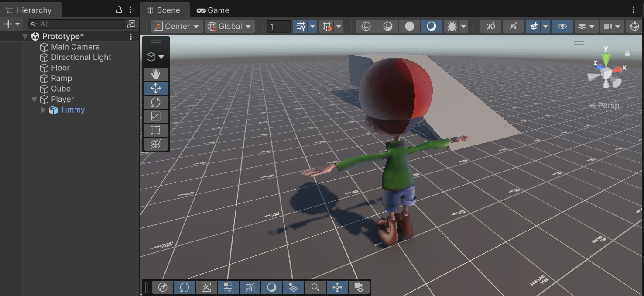Expand the Timmy prefab foldout
The width and height of the screenshot is (644, 296).
(43, 110)
